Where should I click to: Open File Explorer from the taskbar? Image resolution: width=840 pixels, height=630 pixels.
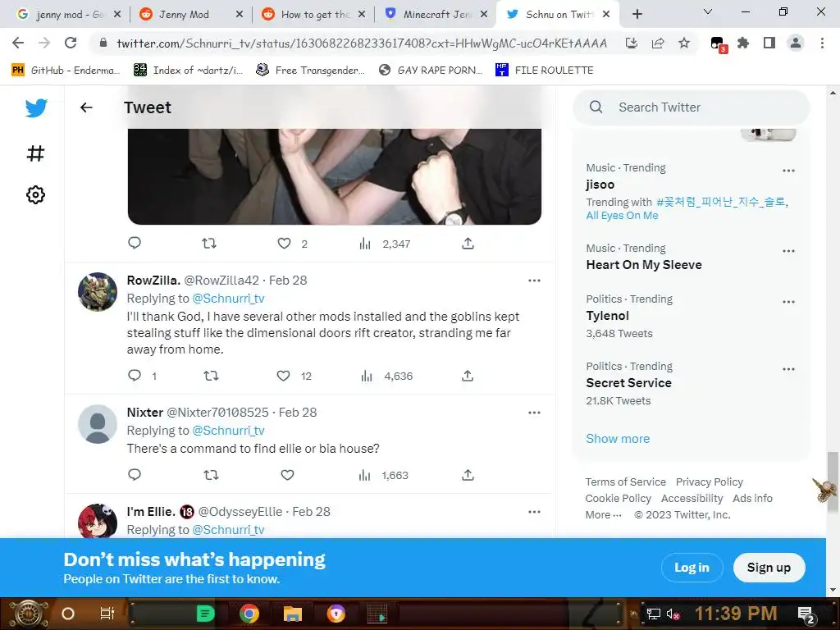click(293, 614)
